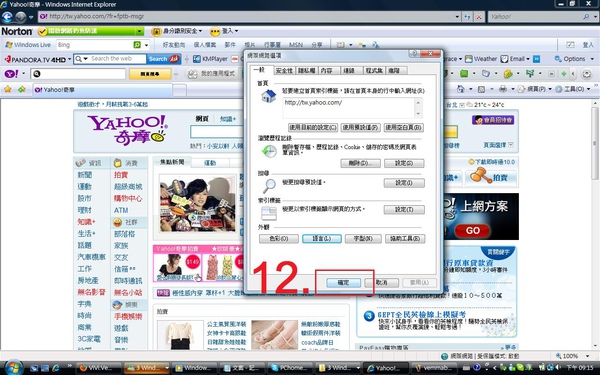Click the IE print icon
This screenshot has height=375, width=600.
pyautogui.click(x=503, y=89)
